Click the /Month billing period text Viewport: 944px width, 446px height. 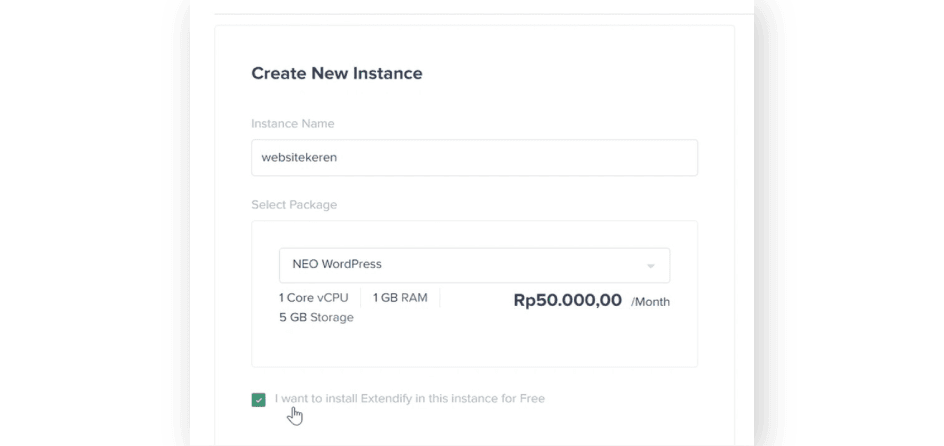click(x=651, y=302)
